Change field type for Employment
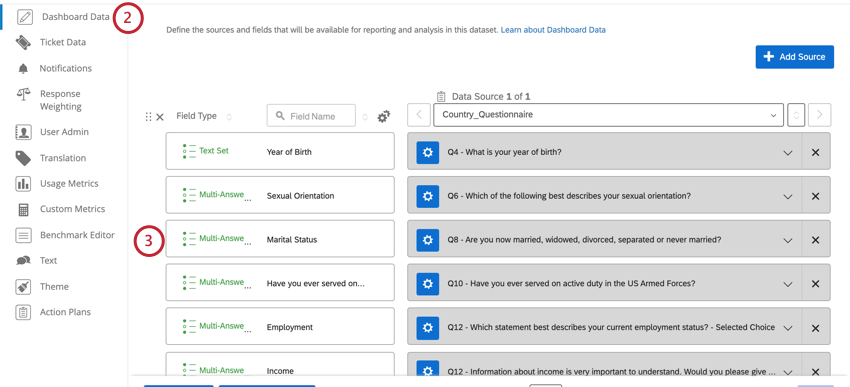The width and height of the screenshot is (850, 387). coord(217,327)
